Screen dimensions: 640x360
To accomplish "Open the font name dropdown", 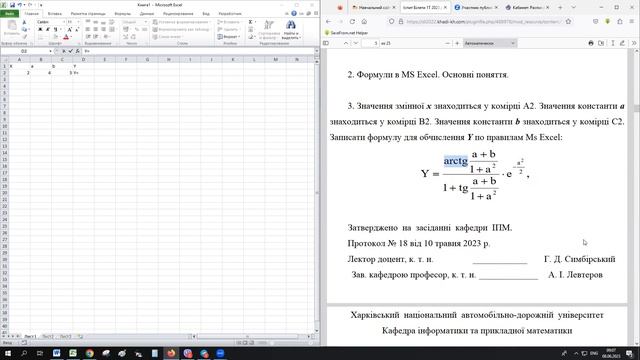I will 64,22.
